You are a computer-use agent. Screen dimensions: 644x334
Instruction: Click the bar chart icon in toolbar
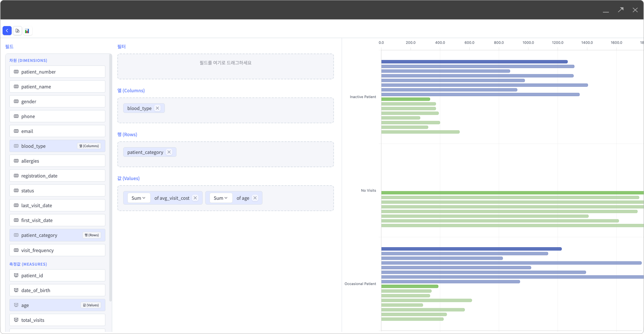27,31
